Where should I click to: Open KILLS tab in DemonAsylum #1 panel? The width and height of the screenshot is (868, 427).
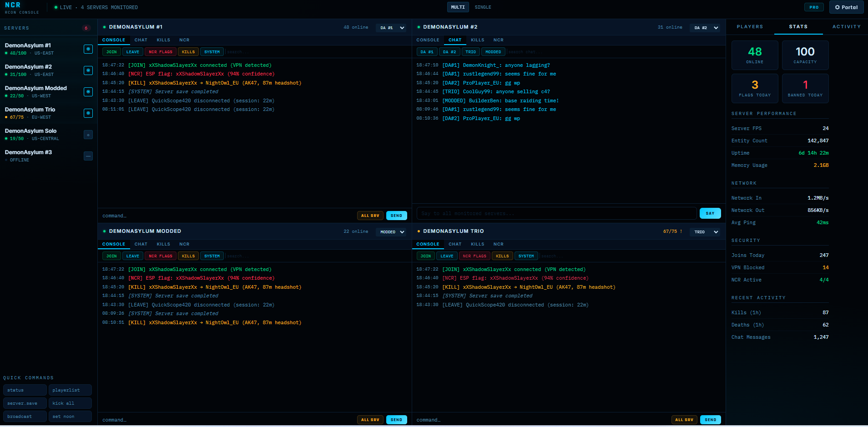pyautogui.click(x=163, y=40)
